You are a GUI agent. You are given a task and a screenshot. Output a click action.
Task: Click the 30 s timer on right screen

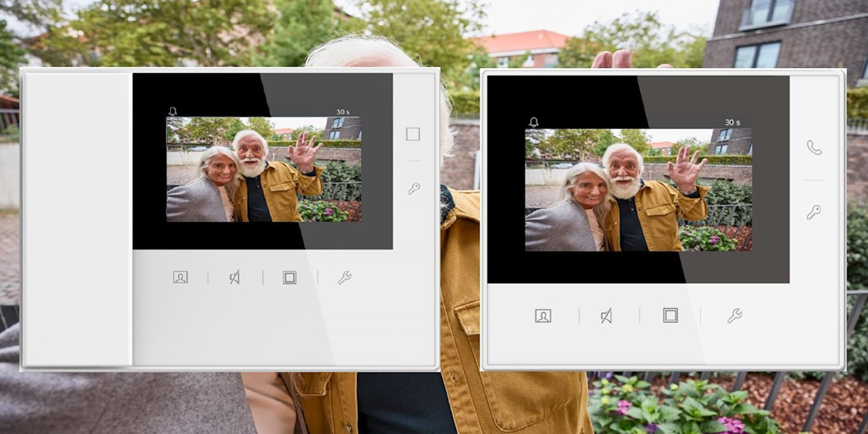732,122
